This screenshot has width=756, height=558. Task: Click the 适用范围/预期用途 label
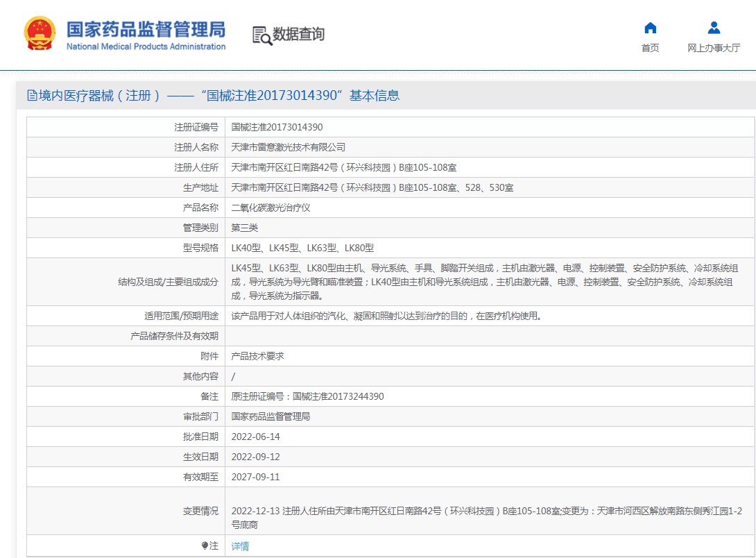pyautogui.click(x=181, y=316)
